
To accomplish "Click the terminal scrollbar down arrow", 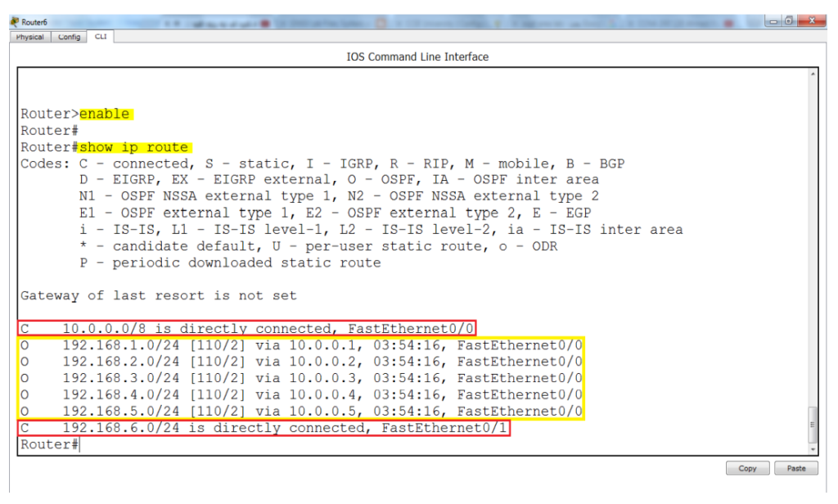I will pyautogui.click(x=813, y=449).
